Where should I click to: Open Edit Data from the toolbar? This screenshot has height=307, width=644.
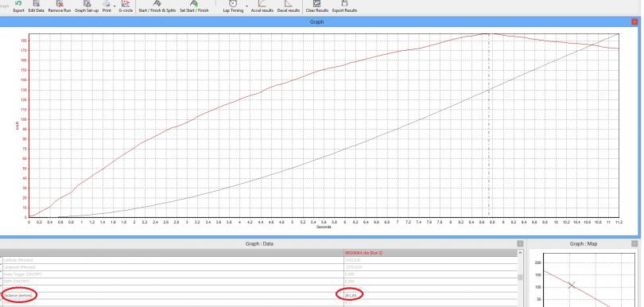36,6
